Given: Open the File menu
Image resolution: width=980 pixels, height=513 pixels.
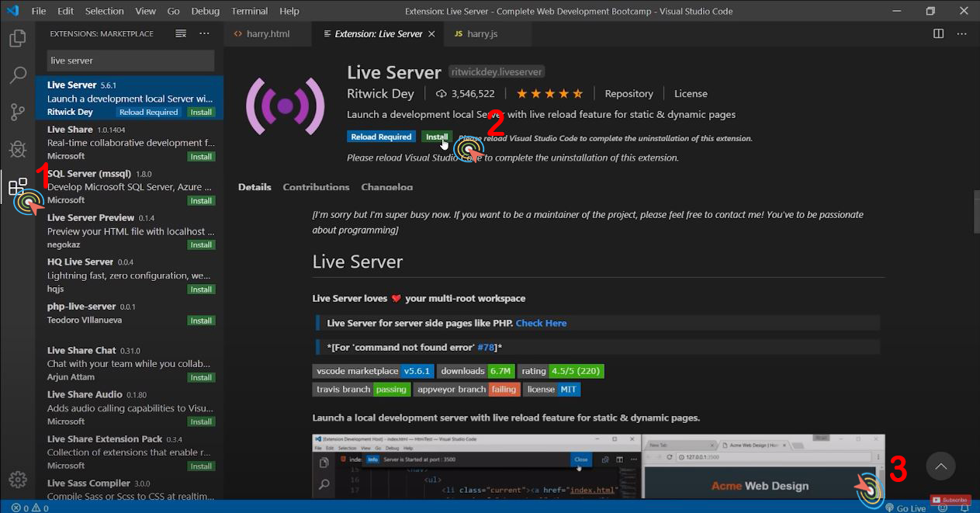Looking at the screenshot, I should tap(39, 11).
